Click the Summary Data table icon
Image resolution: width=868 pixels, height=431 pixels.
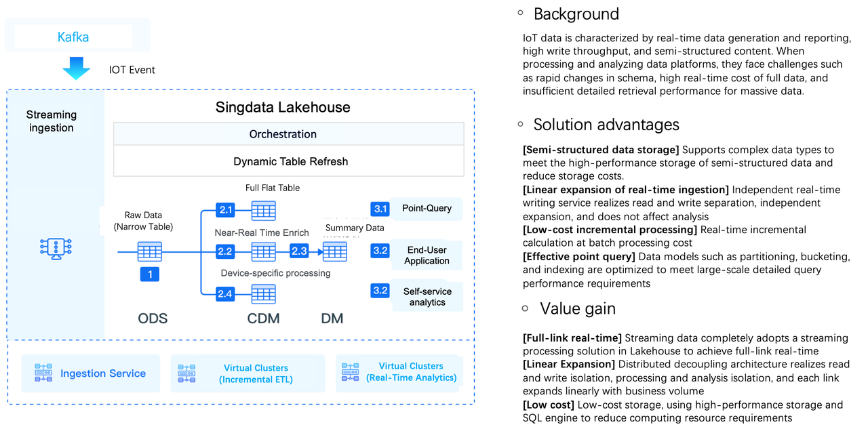335,251
